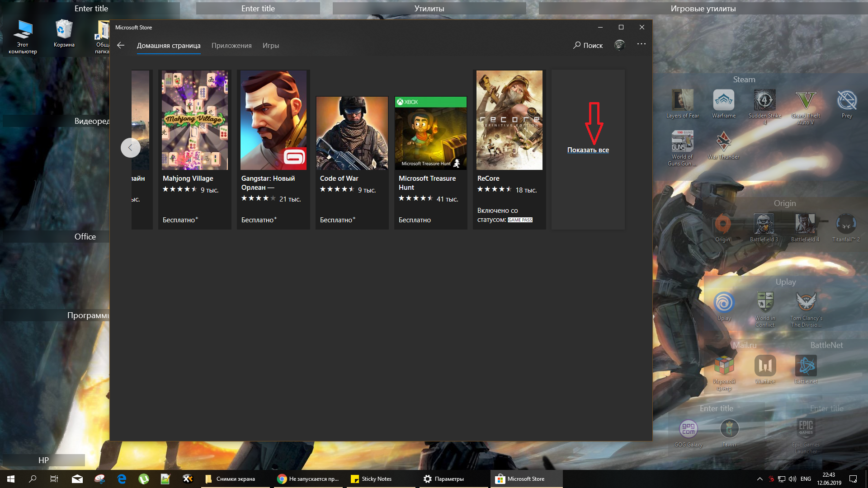Open Microsoft Treasure Hunt cover image

[431, 133]
